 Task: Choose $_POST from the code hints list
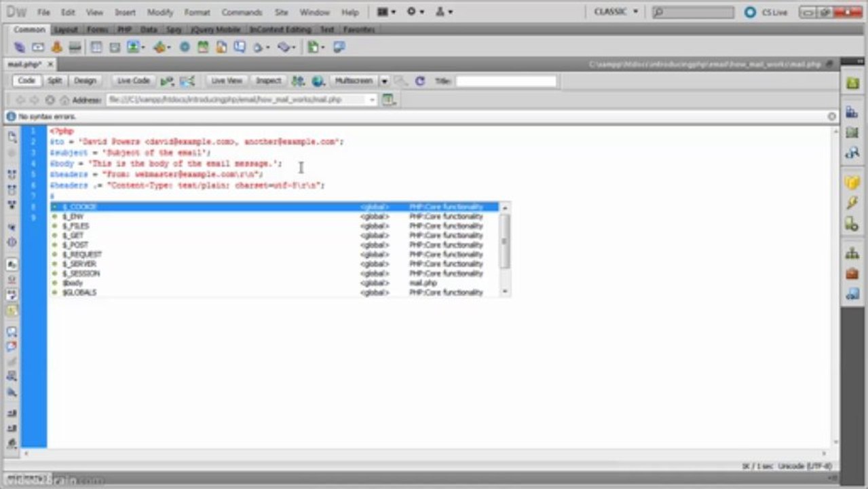275,244
